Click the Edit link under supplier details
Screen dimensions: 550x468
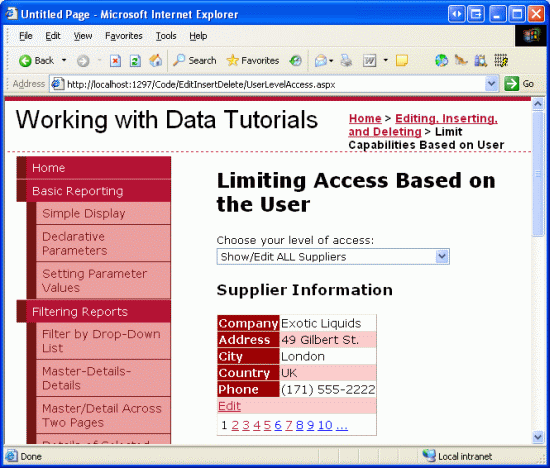[229, 406]
